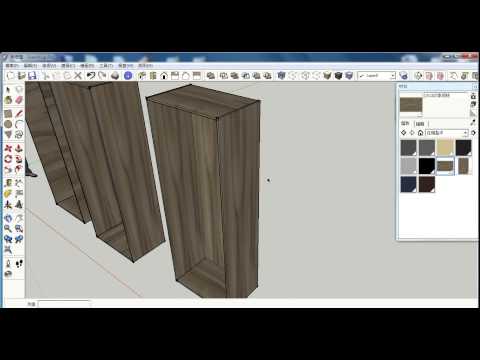Viewport: 480px width, 360px height.
Task: Open the Layer Manager icon beside dropdown
Action: (x=403, y=76)
